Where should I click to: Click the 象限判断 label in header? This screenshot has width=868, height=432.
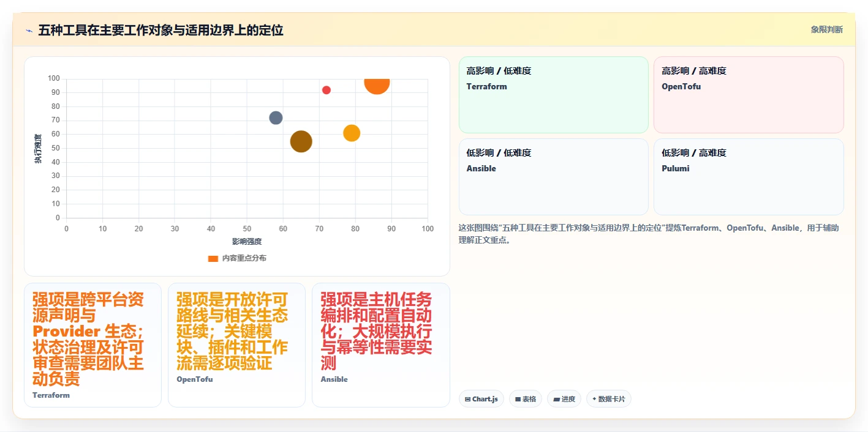coord(826,29)
